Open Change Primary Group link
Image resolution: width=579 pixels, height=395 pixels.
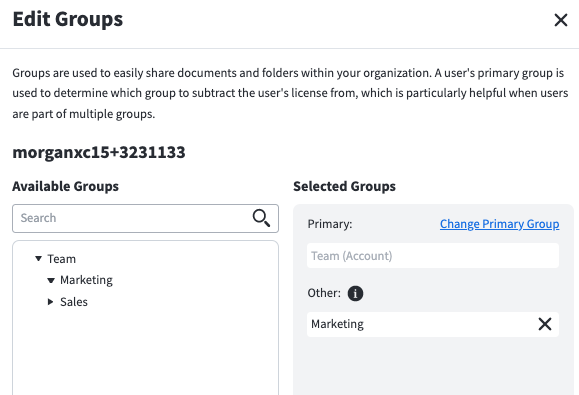[x=500, y=224]
